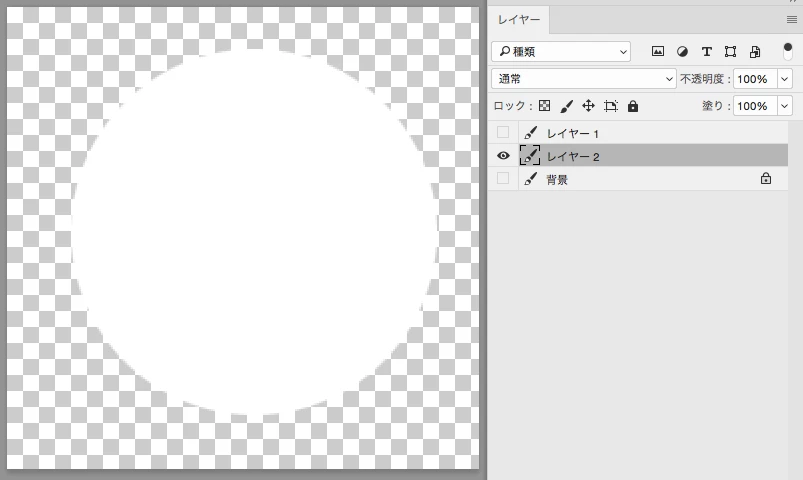
Task: Filter layers by adjustment layer icon
Action: (x=682, y=51)
